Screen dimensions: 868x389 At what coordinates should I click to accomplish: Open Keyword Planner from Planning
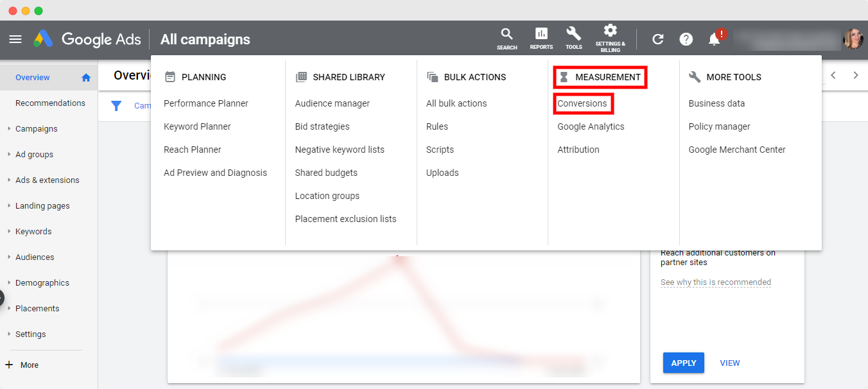197,126
